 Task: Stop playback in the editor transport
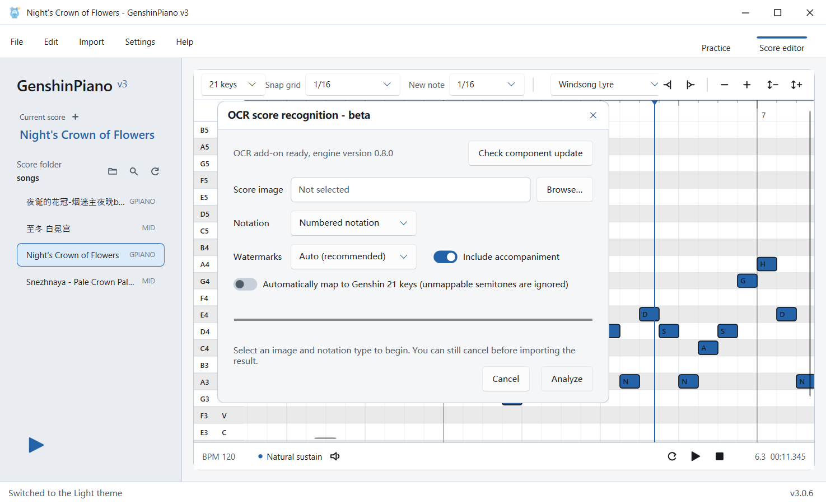pyautogui.click(x=720, y=456)
